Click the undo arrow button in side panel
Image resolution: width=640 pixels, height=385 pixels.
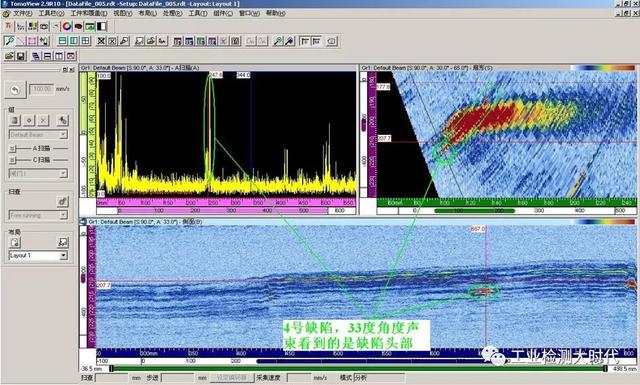pos(15,90)
